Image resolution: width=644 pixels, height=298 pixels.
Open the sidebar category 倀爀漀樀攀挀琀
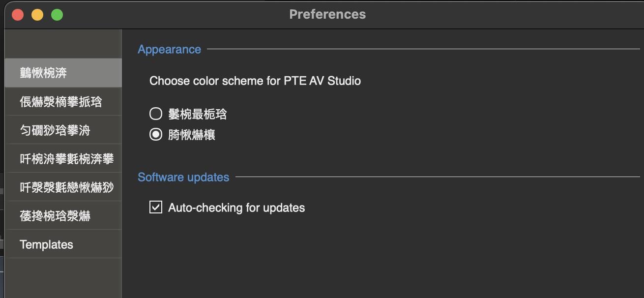coord(60,102)
